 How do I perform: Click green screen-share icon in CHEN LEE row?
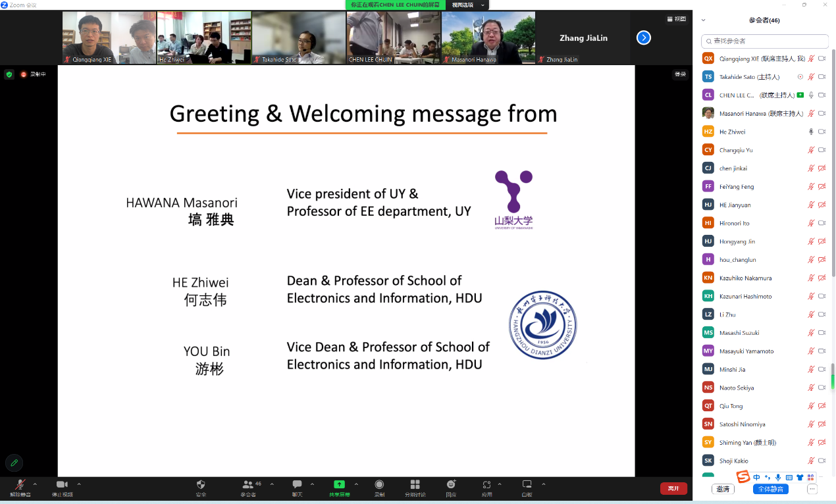(800, 95)
